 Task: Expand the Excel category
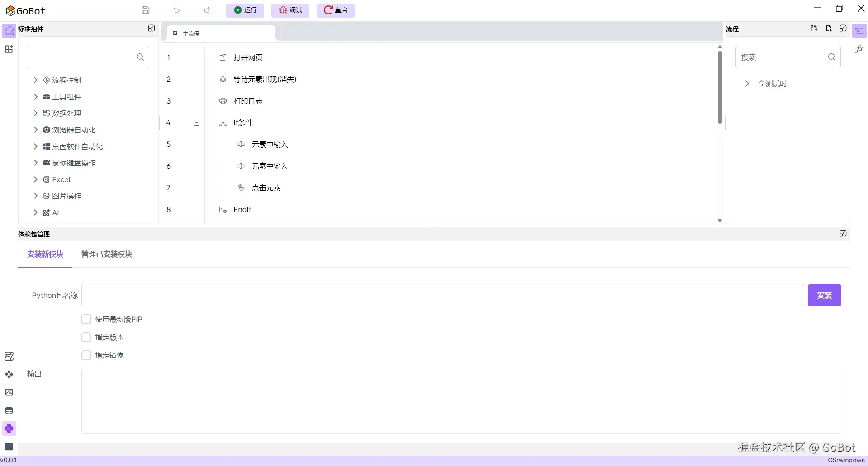36,179
